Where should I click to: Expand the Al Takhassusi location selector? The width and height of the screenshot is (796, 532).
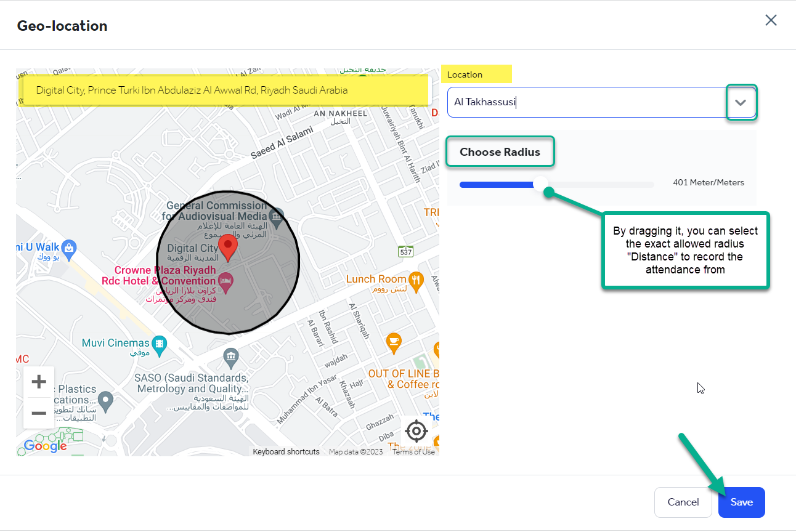[x=741, y=102]
